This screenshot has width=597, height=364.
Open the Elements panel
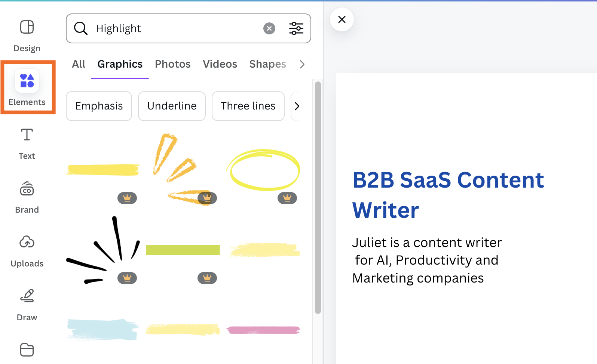[x=27, y=87]
